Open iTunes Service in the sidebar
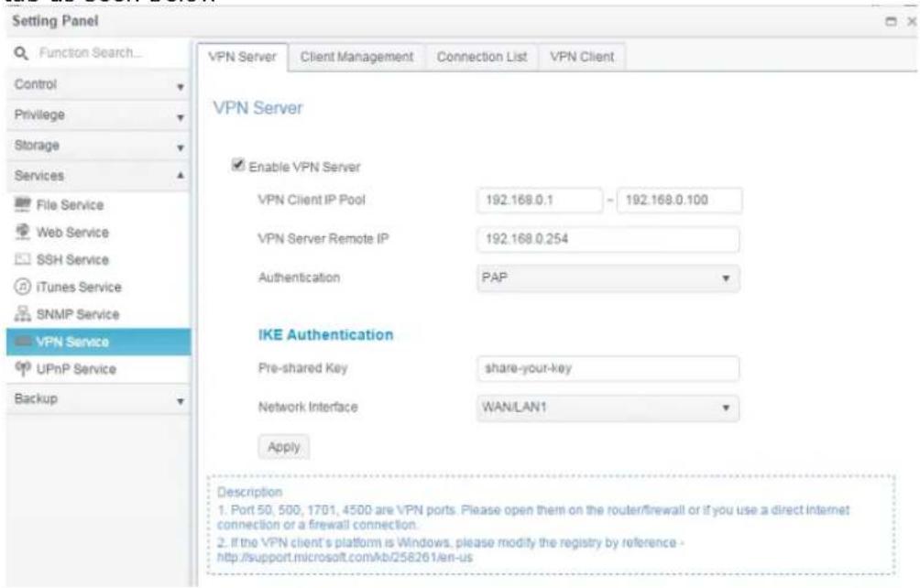The image size is (920, 588). [x=98, y=287]
